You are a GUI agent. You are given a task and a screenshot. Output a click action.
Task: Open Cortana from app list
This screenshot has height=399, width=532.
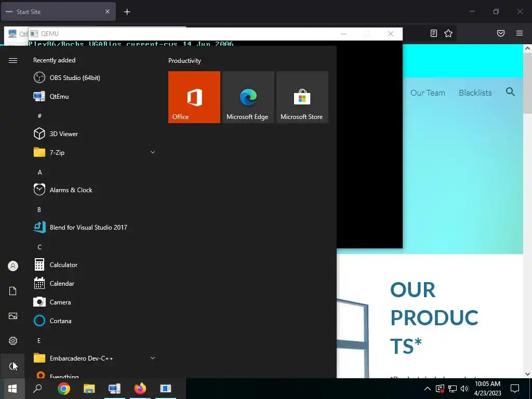(x=95, y=321)
